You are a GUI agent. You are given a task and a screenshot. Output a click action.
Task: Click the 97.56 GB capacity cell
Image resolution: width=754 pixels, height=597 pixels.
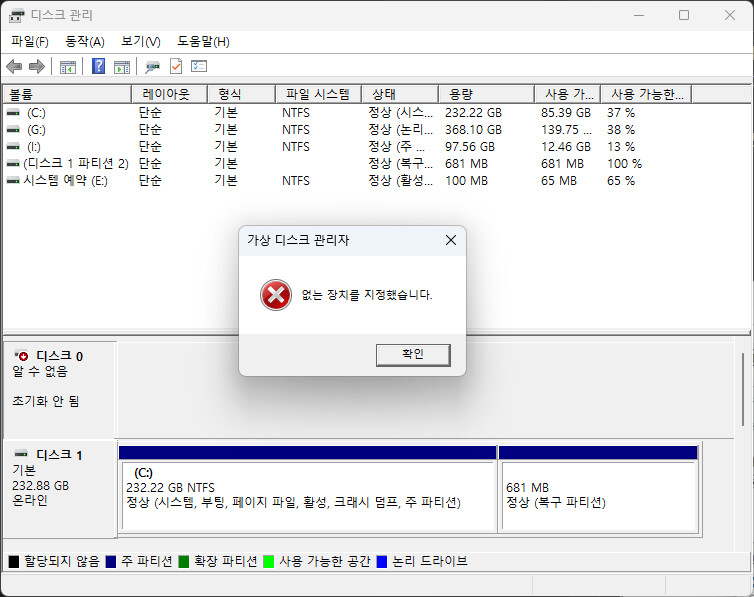click(469, 147)
